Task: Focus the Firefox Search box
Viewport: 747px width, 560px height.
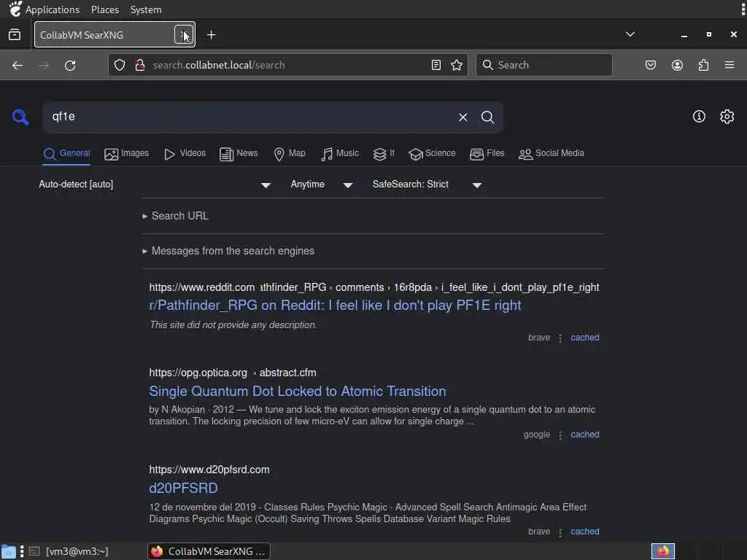Action: 544,65
